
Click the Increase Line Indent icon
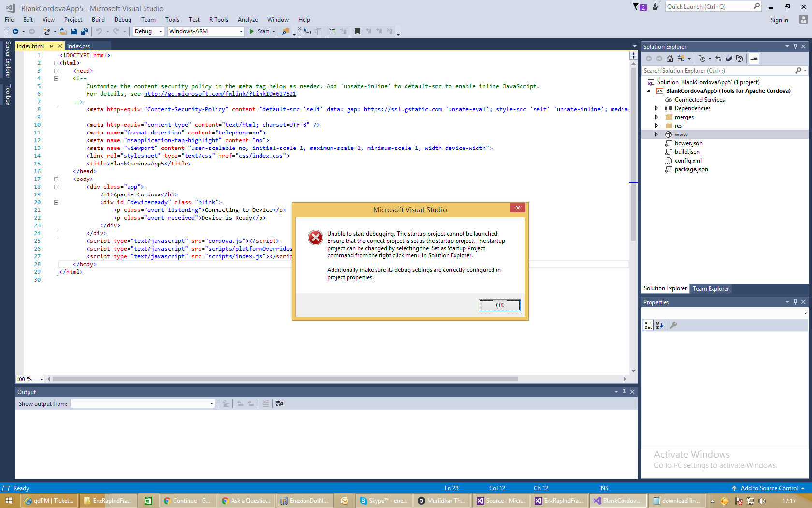(333, 31)
